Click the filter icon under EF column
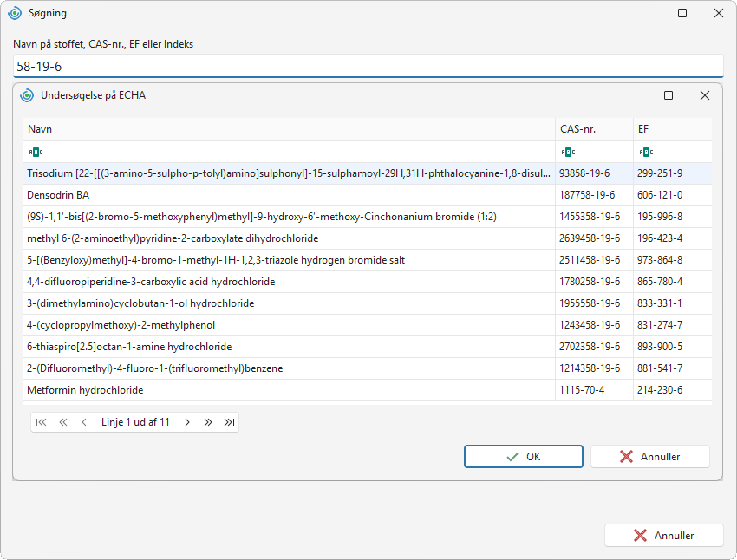Image resolution: width=737 pixels, height=560 pixels. click(x=646, y=153)
